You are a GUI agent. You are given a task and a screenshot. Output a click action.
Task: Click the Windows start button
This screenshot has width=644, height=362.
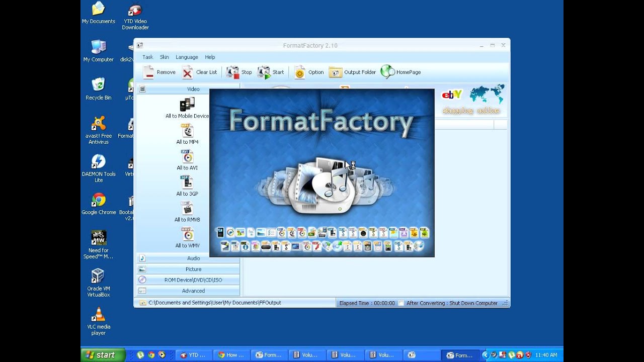click(103, 355)
